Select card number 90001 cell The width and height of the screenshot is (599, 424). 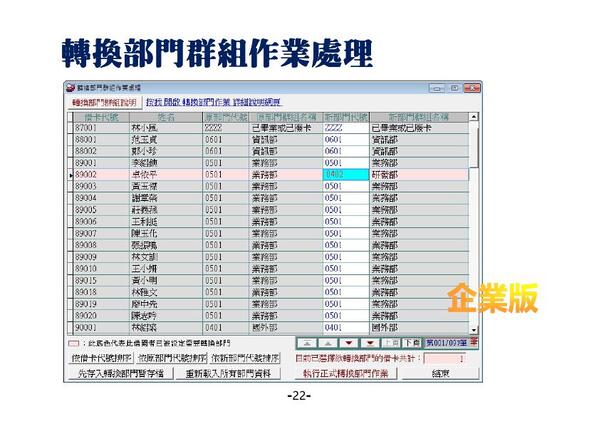click(101, 327)
